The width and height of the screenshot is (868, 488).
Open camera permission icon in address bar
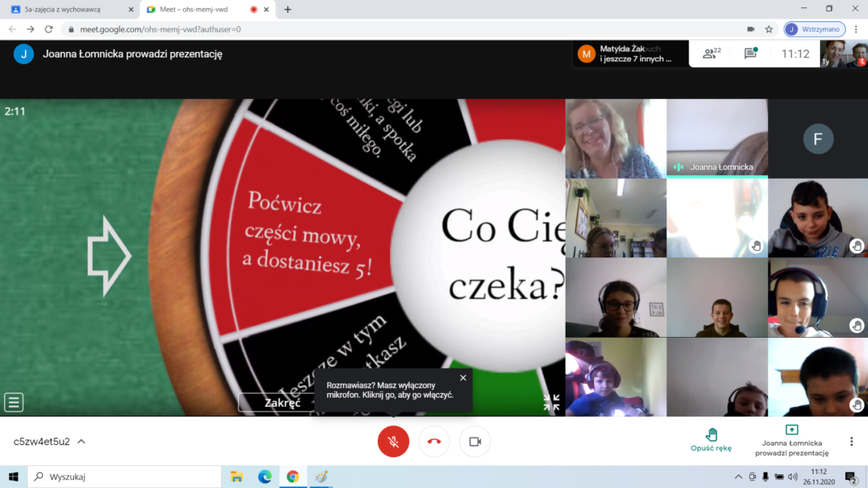click(751, 29)
